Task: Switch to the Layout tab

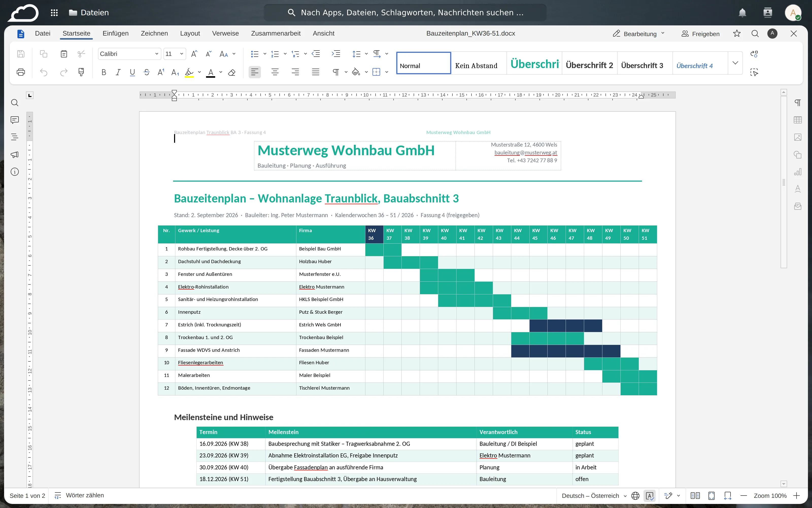Action: pyautogui.click(x=190, y=33)
